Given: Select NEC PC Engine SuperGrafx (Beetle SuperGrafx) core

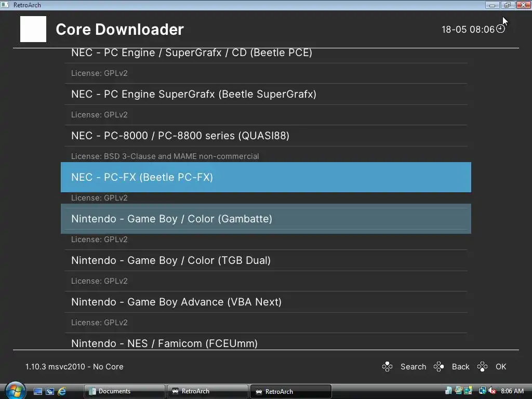Looking at the screenshot, I should tap(266, 94).
